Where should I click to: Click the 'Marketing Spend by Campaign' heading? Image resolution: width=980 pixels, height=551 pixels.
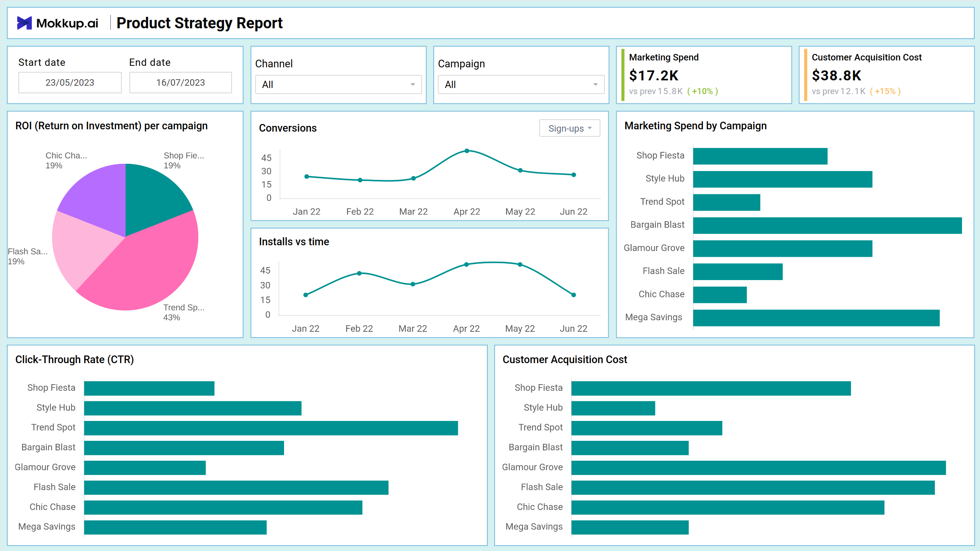coord(696,126)
